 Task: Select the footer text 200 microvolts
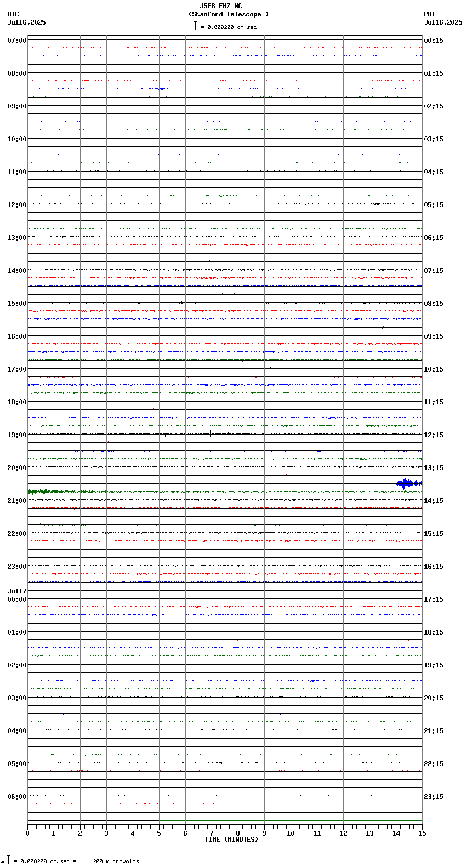116,861
